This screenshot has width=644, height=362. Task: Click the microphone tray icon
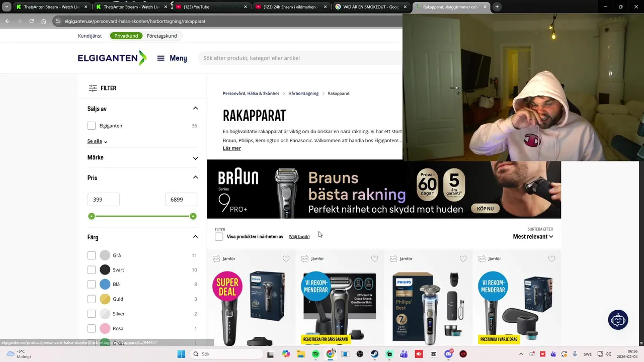click(x=575, y=354)
